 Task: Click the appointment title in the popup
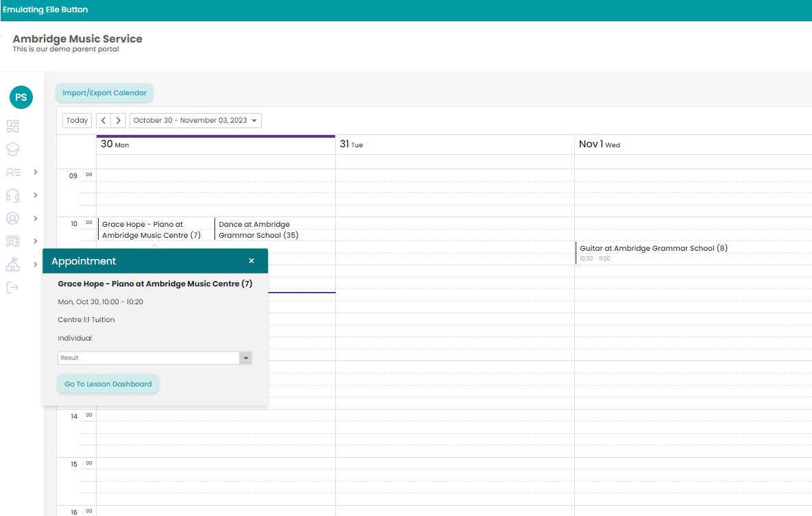click(155, 284)
